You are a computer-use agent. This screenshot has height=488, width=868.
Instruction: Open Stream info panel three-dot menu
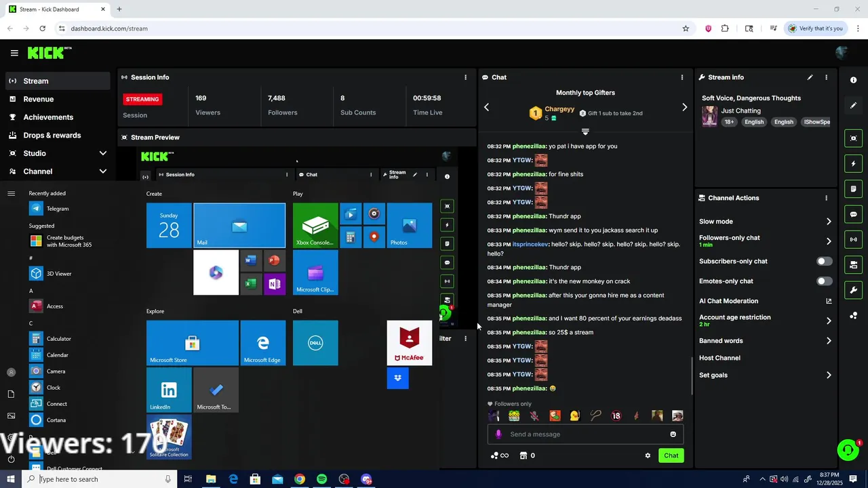point(826,77)
